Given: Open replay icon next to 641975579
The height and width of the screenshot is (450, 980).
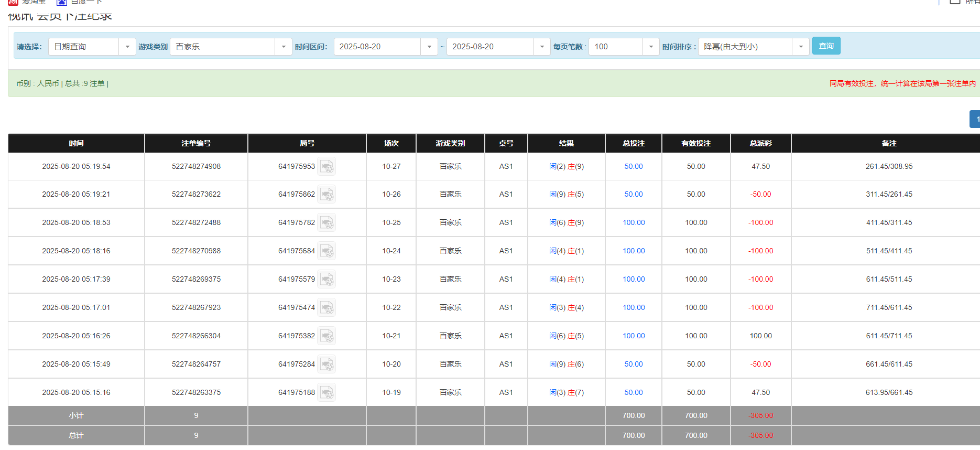Looking at the screenshot, I should coord(326,280).
